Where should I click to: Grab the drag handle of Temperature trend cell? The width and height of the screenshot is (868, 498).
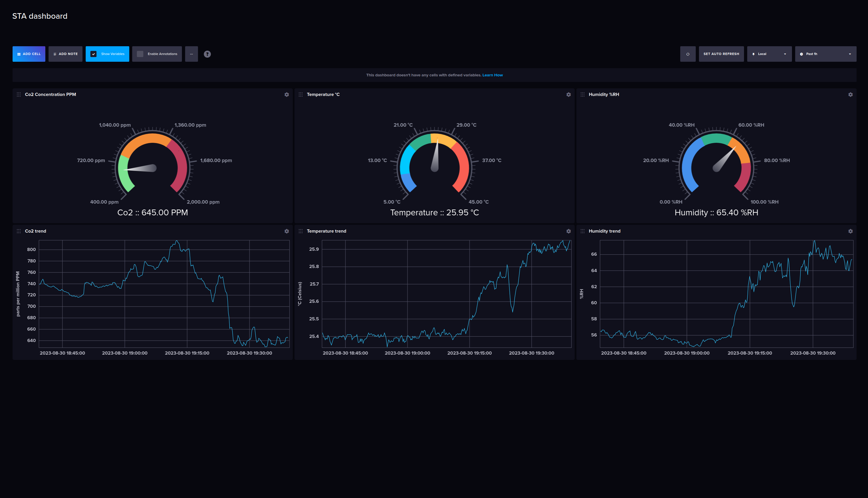pyautogui.click(x=301, y=231)
